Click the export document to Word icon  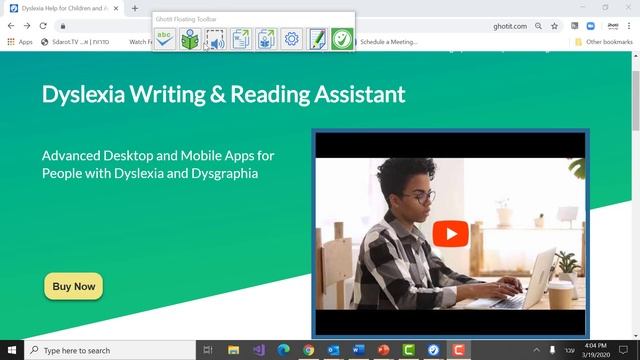pos(241,39)
